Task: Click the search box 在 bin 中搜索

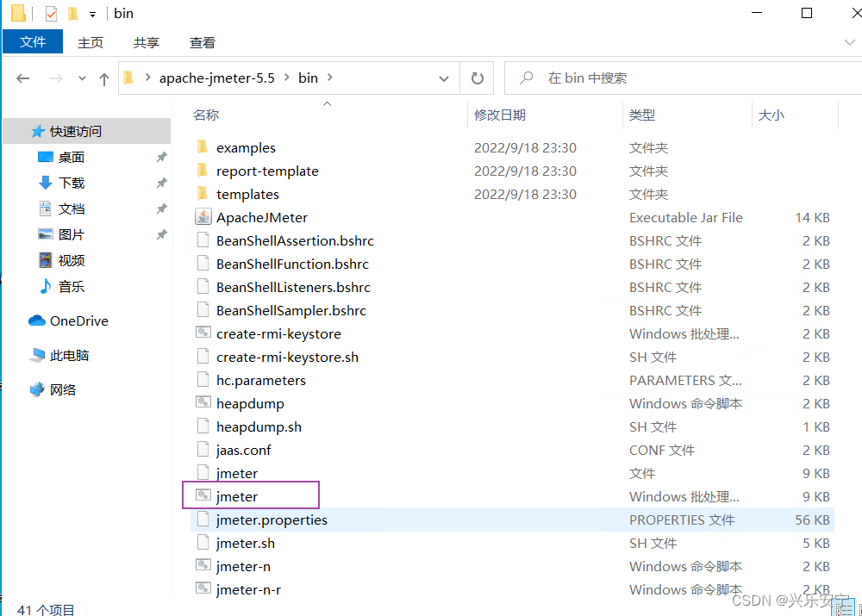Action: point(682,78)
